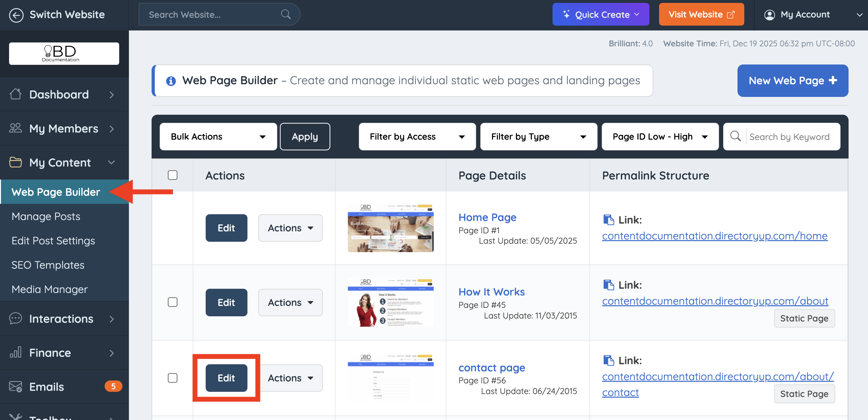This screenshot has height=420, width=868.
Task: Open the Bulk Actions dropdown
Action: 218,136
